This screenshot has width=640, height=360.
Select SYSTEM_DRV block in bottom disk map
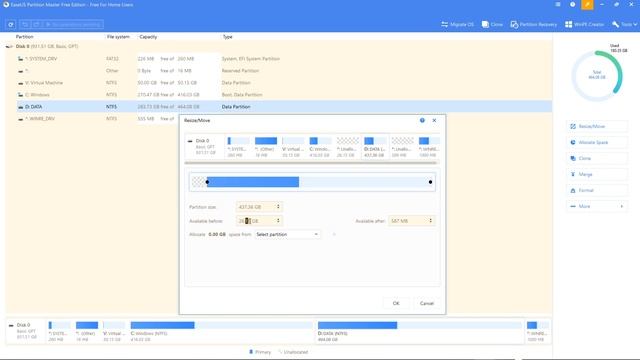click(x=59, y=331)
